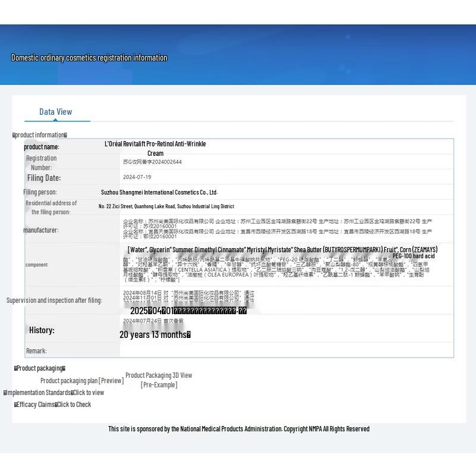The image size is (476, 476).
Task: Click the empty Remark field
Action: click(x=286, y=350)
